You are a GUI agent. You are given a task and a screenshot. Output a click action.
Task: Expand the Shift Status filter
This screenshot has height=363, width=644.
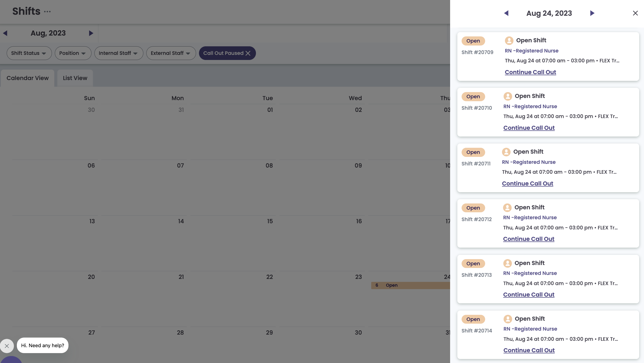29,53
